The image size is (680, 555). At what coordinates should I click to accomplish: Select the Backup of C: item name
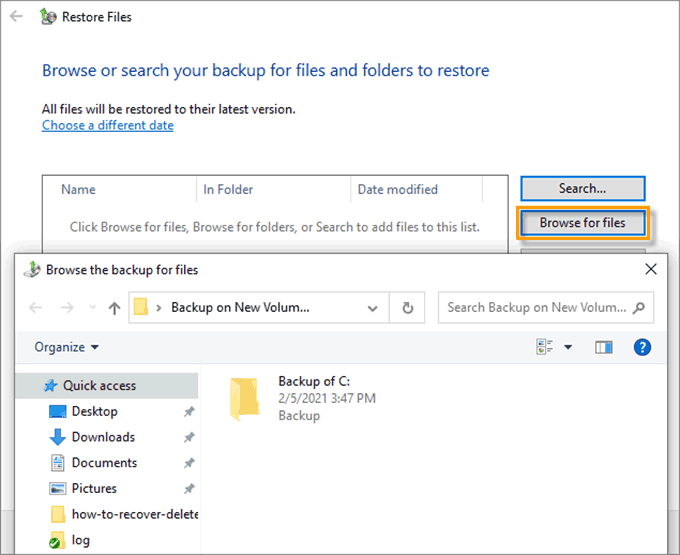tap(314, 381)
